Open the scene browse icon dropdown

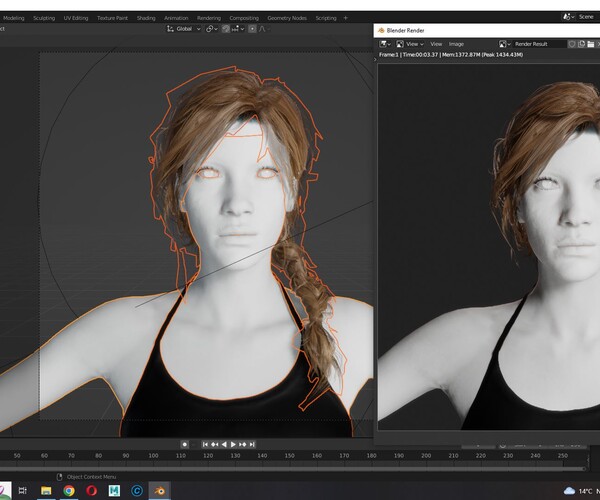tap(569, 17)
